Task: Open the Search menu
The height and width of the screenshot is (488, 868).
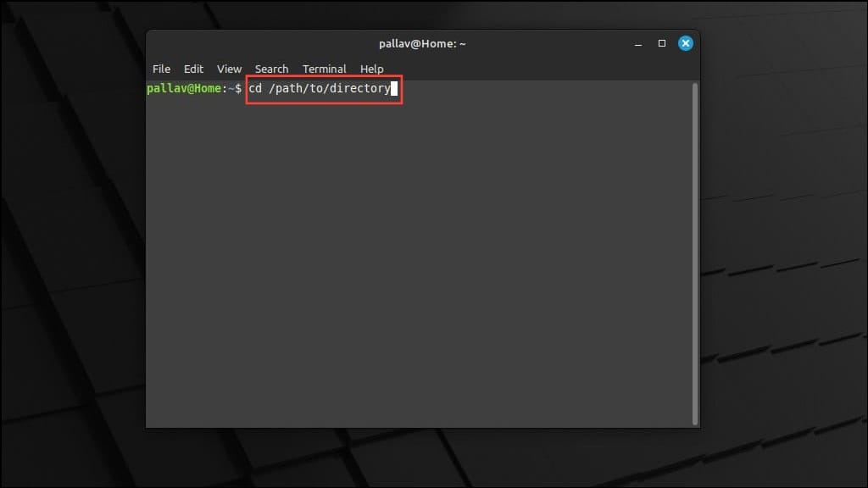Action: 271,69
